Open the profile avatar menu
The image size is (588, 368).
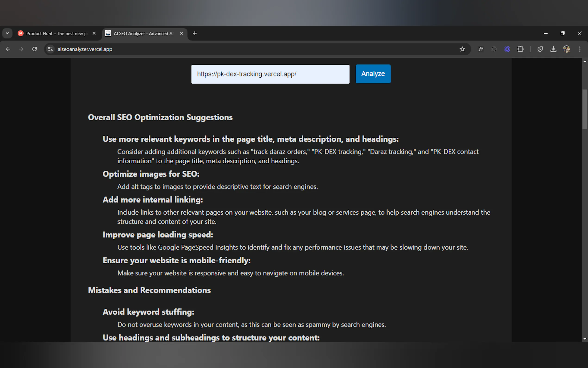pos(567,49)
